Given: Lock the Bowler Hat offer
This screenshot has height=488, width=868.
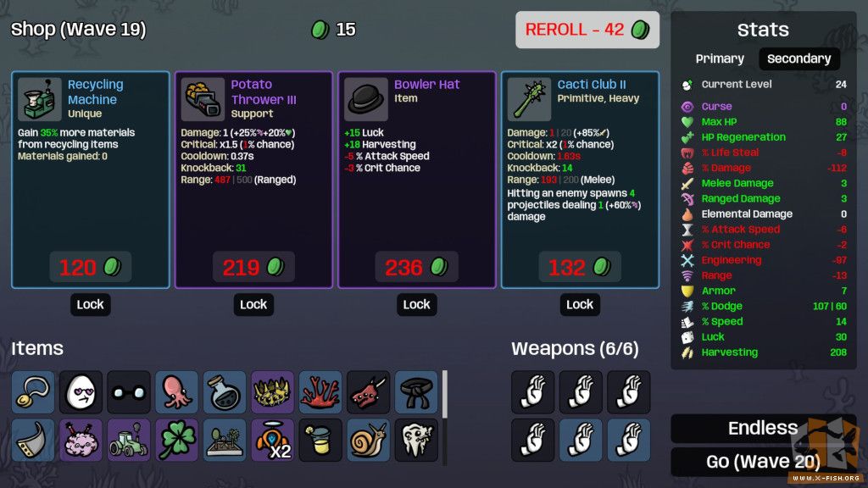Looking at the screenshot, I should click(417, 305).
